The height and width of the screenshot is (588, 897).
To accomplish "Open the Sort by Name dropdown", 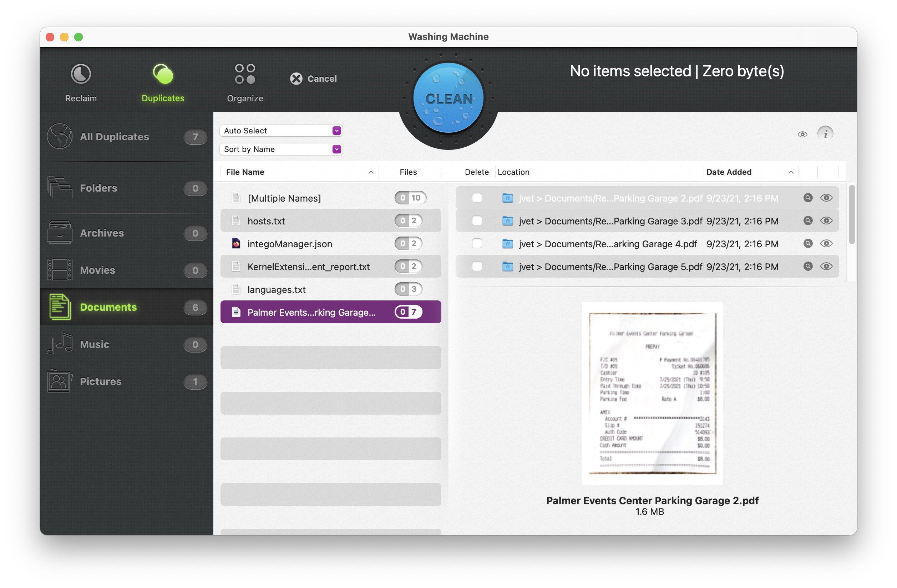I will point(281,149).
